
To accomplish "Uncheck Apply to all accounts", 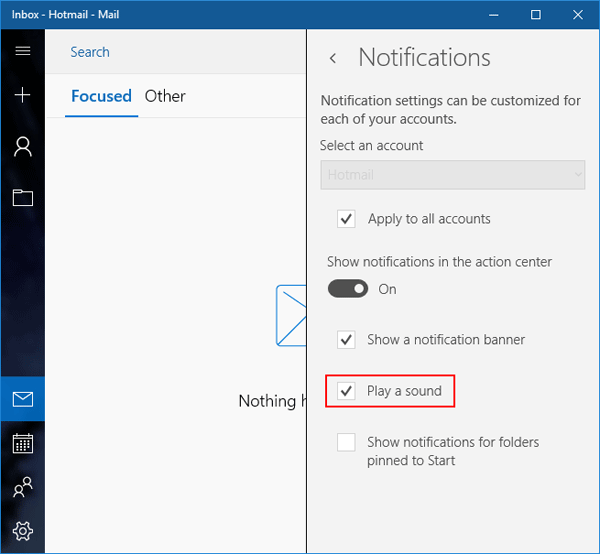I will tap(347, 219).
